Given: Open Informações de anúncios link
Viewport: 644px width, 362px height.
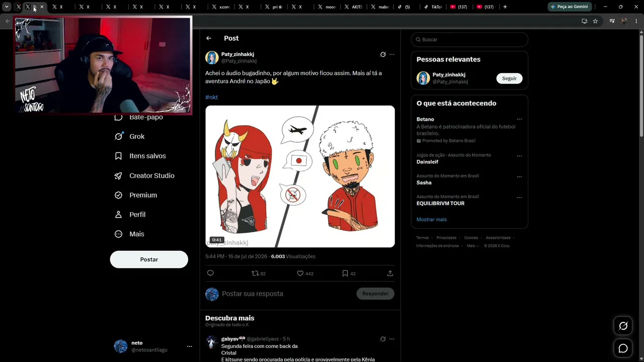Looking at the screenshot, I should click(437, 246).
